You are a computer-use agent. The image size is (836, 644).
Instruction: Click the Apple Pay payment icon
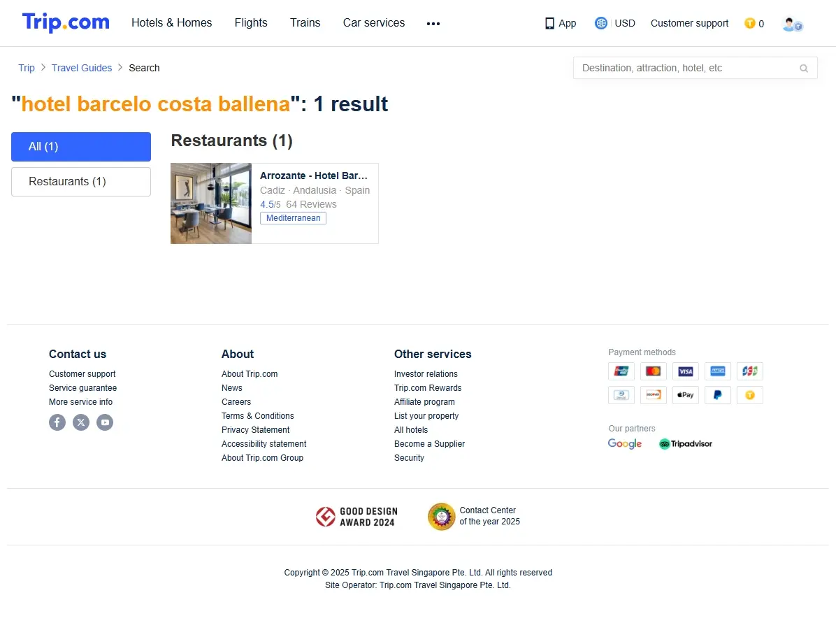(686, 395)
